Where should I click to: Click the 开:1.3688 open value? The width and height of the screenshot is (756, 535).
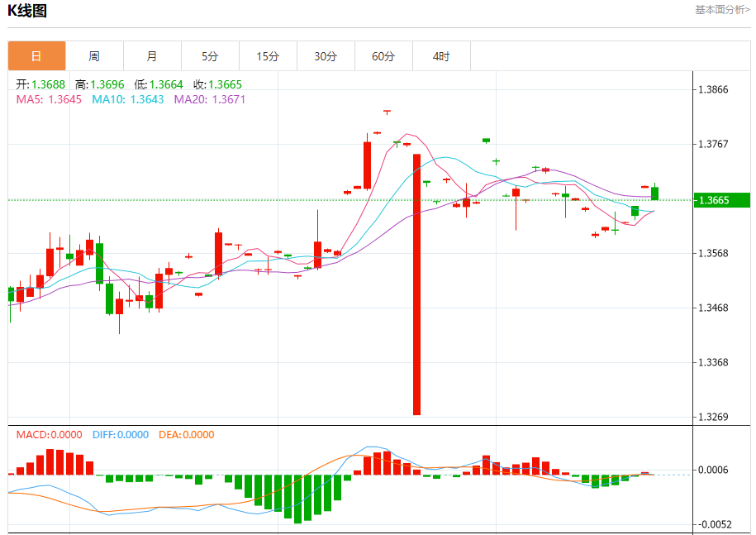[x=40, y=84]
